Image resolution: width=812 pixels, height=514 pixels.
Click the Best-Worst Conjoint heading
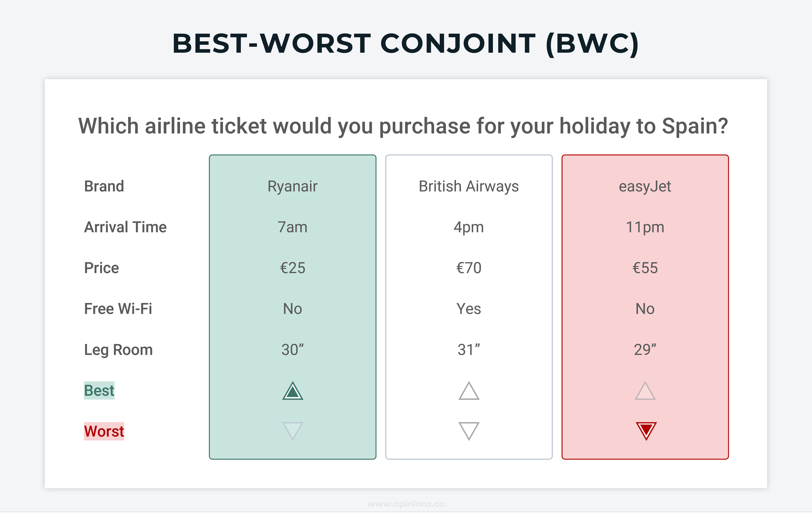(406, 44)
